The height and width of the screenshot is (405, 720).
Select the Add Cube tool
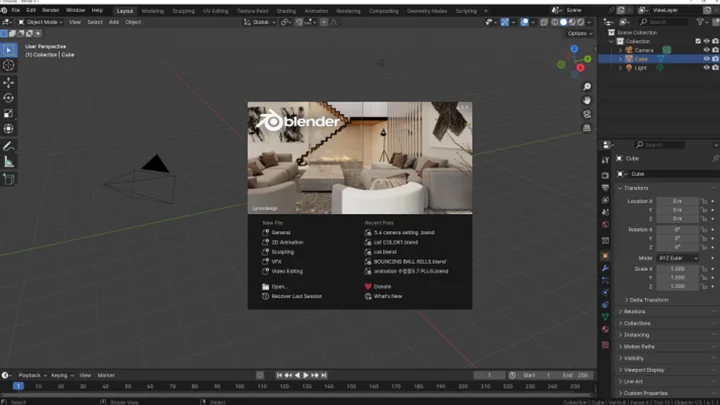tap(8, 179)
